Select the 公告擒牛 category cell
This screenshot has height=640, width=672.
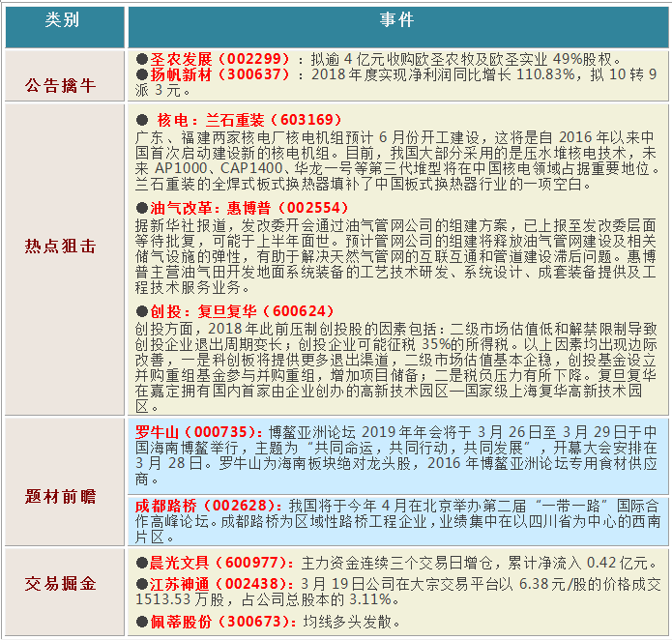[x=64, y=75]
